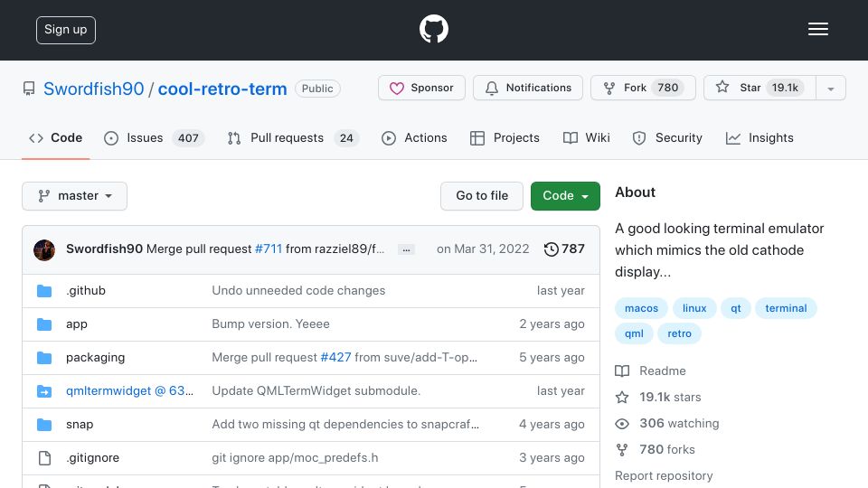This screenshot has height=488, width=868.
Task: Click the snap folder icon
Action: click(44, 425)
